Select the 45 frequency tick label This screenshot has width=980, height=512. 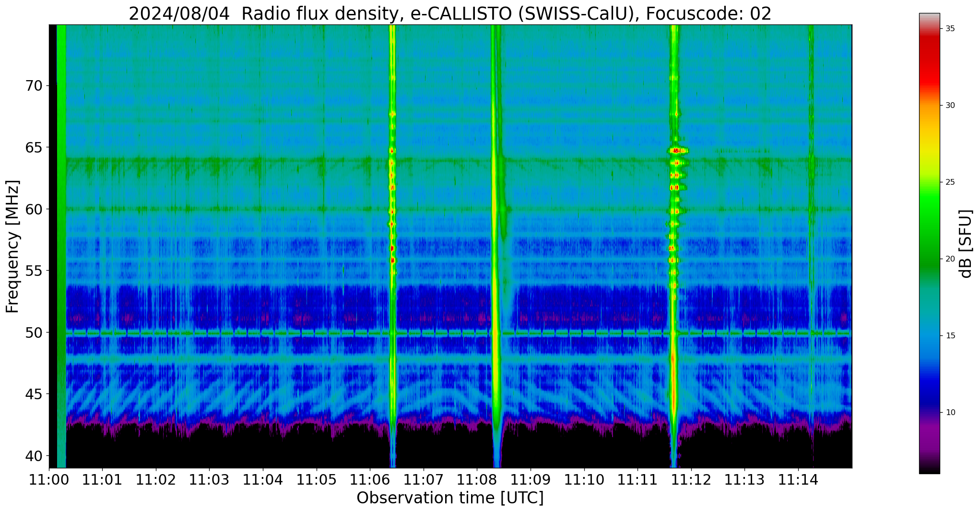34,394
